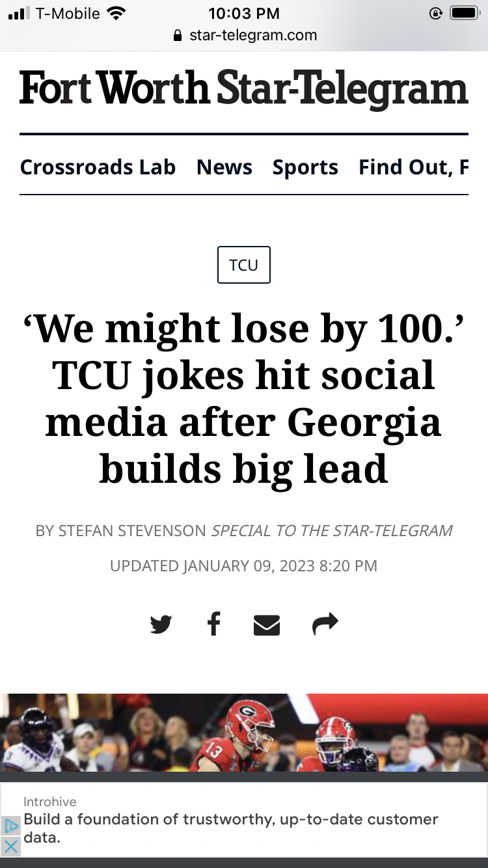This screenshot has height=868, width=488.
Task: Tap the battery indicator in status bar
Action: tap(465, 13)
